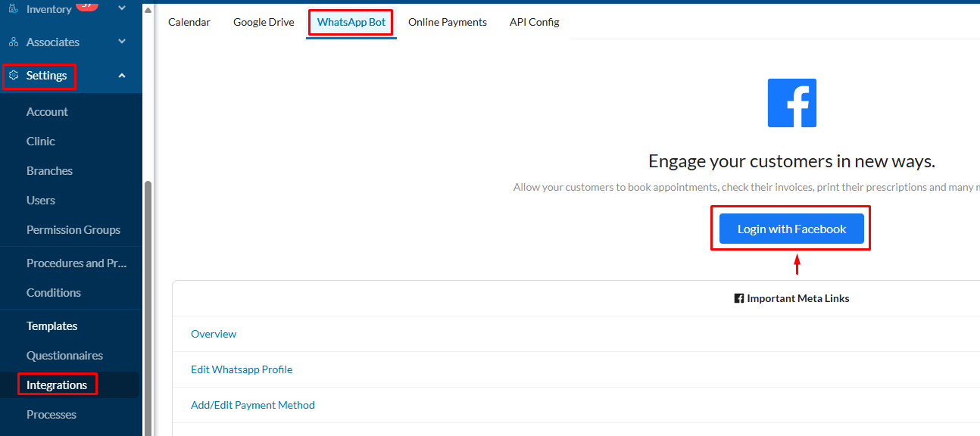
Task: Click the Inventory label in sidebar
Action: click(x=49, y=8)
